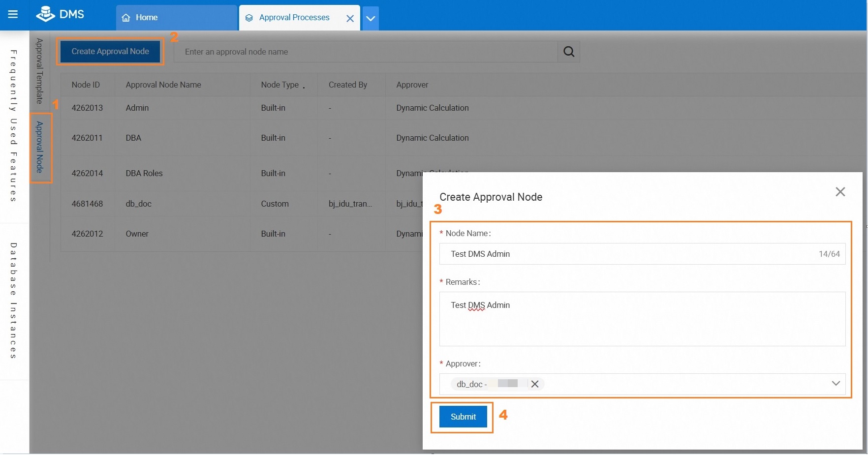Select the DBA approval node name
Viewport: 868px width, 455px height.
pos(133,138)
